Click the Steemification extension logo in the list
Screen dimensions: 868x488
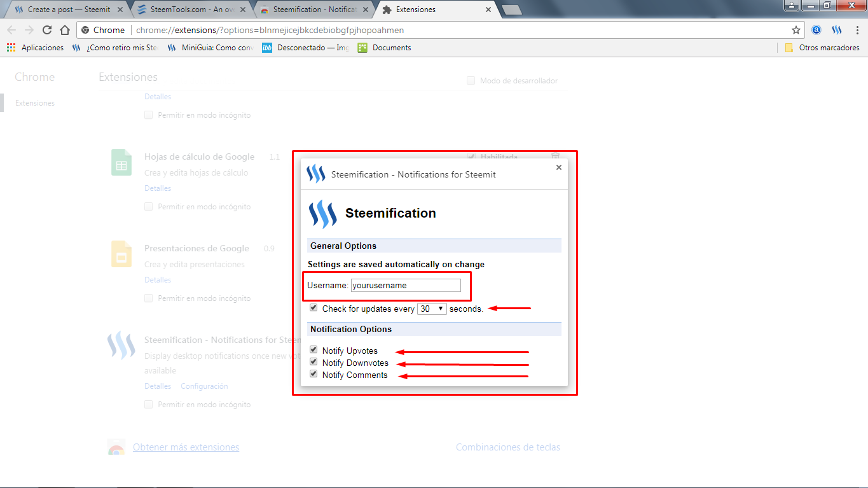coord(121,345)
